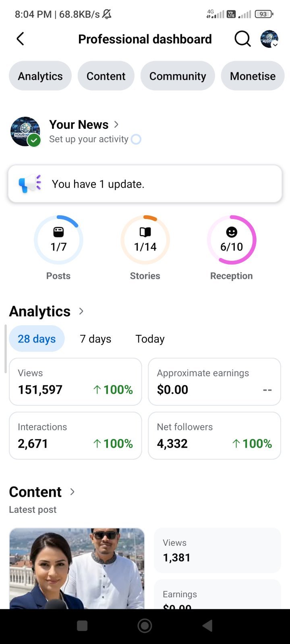Open Stories progress ring 1/14
This screenshot has height=644, width=290.
point(145,240)
